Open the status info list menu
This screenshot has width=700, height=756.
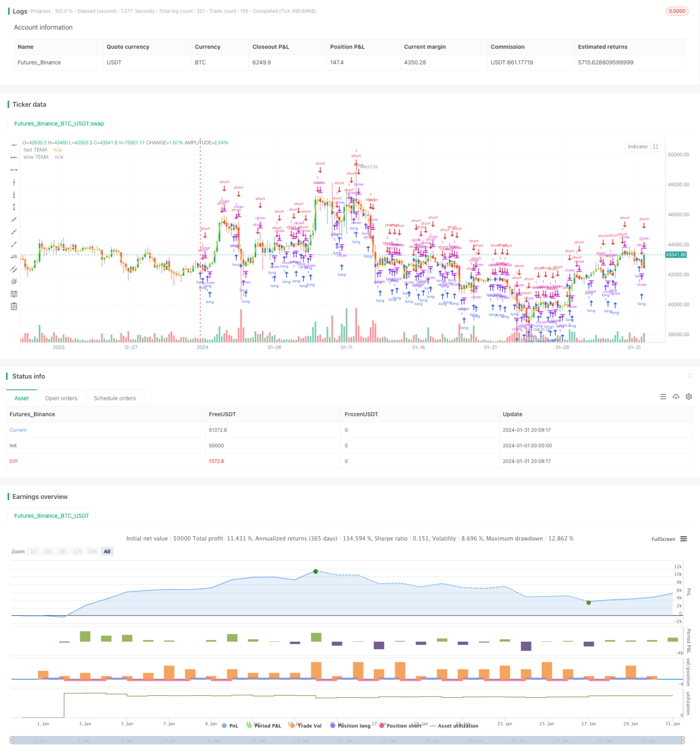(663, 397)
